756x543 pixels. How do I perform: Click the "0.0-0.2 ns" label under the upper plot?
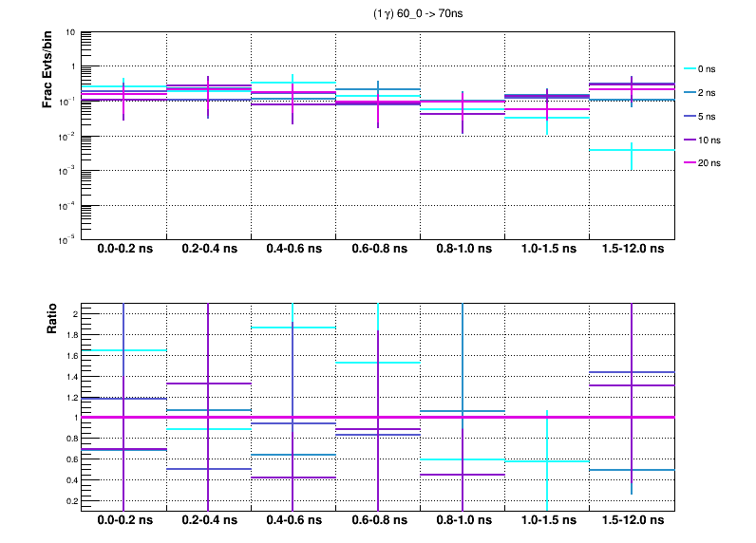pyautogui.click(x=123, y=251)
